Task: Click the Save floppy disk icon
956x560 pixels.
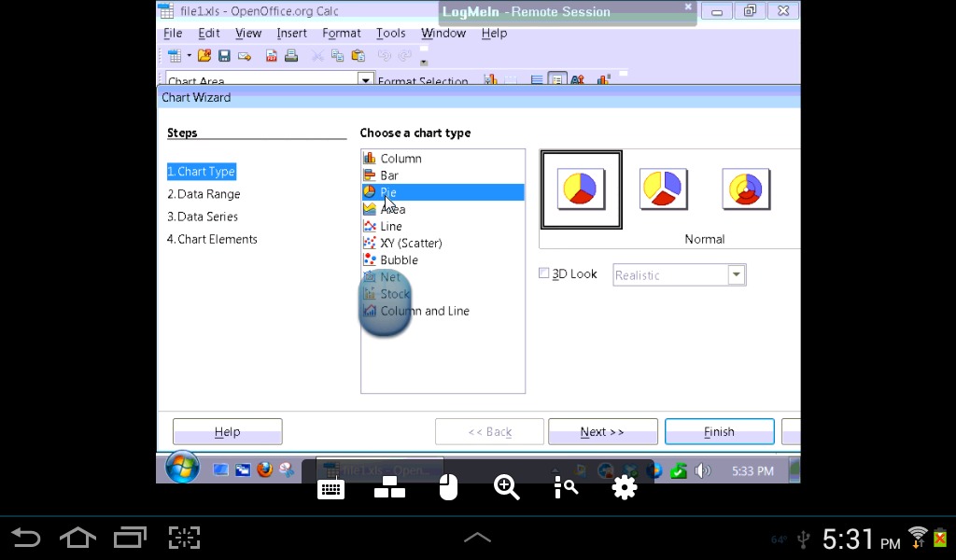Action: click(224, 56)
